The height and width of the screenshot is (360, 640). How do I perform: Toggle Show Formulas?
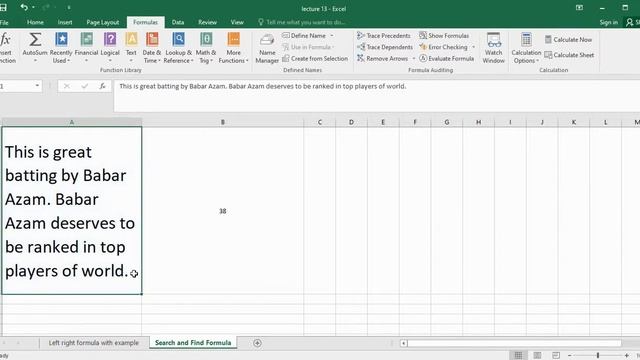point(444,36)
